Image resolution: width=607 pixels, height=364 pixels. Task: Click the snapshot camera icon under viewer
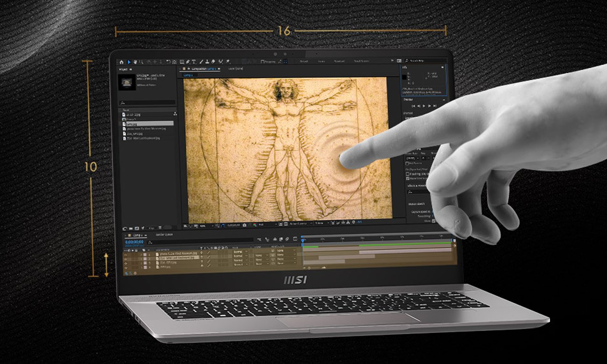(245, 226)
